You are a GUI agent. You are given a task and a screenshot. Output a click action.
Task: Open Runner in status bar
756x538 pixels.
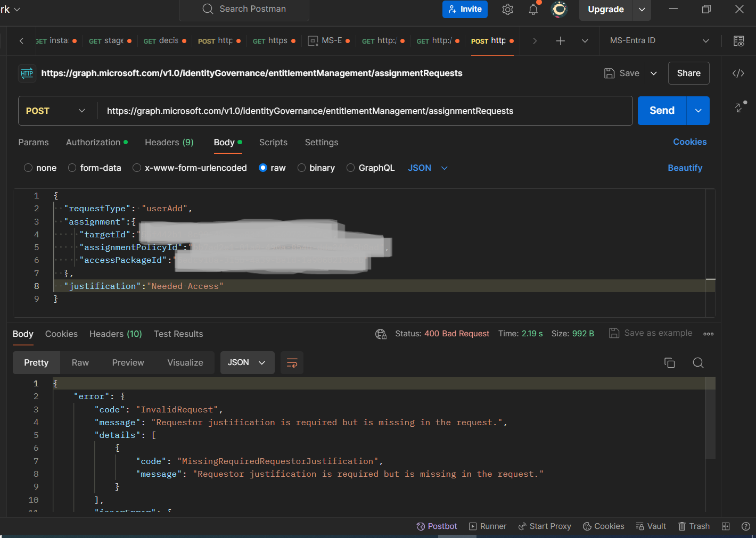tap(488, 526)
